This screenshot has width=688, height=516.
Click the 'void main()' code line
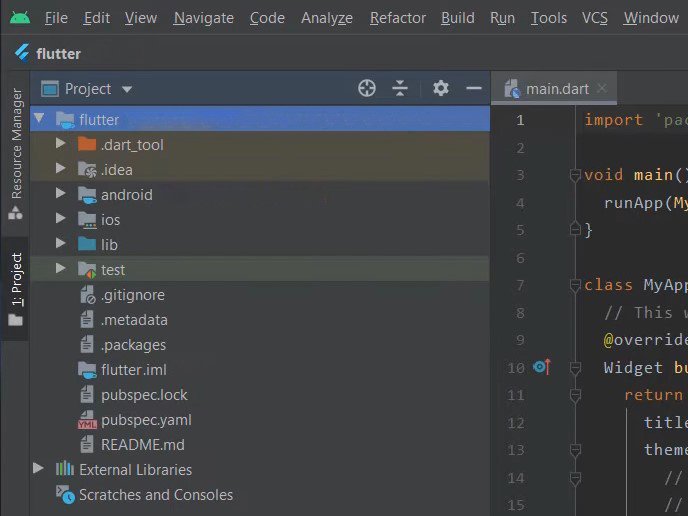[x=636, y=175]
